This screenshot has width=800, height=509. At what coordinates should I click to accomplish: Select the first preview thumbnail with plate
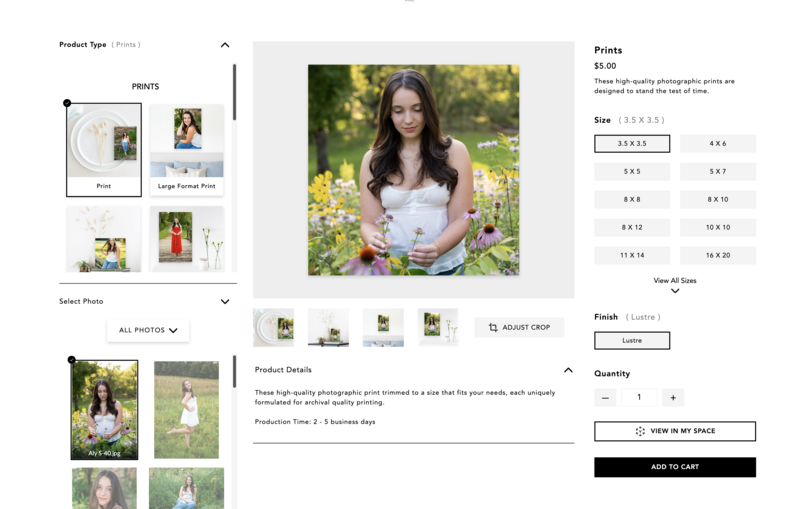pyautogui.click(x=273, y=327)
